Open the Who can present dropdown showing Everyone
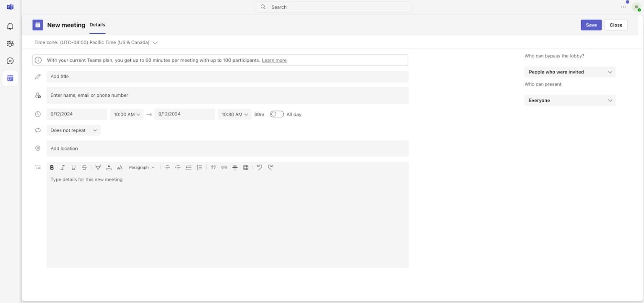The width and height of the screenshot is (644, 303). click(569, 100)
